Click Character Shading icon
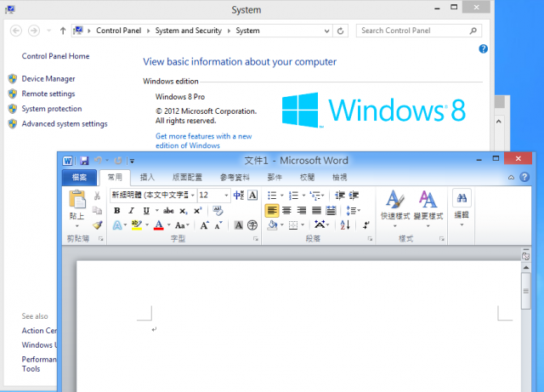 click(238, 225)
